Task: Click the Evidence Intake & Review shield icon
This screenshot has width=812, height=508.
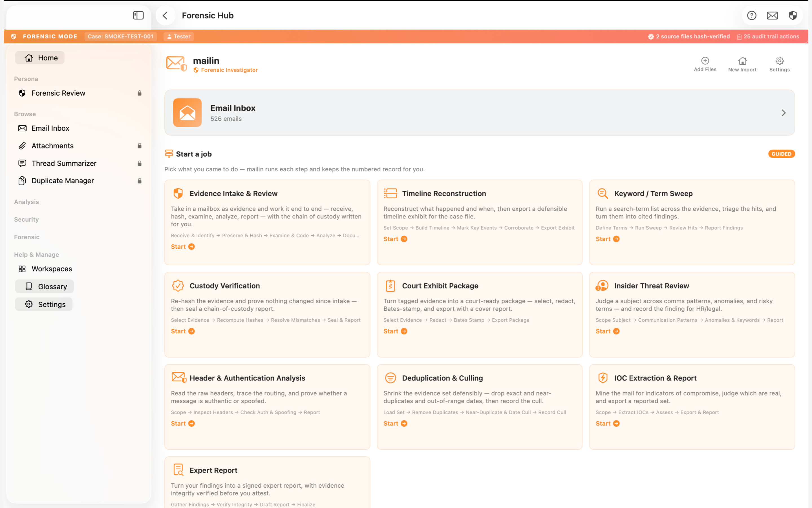Action: tap(178, 194)
